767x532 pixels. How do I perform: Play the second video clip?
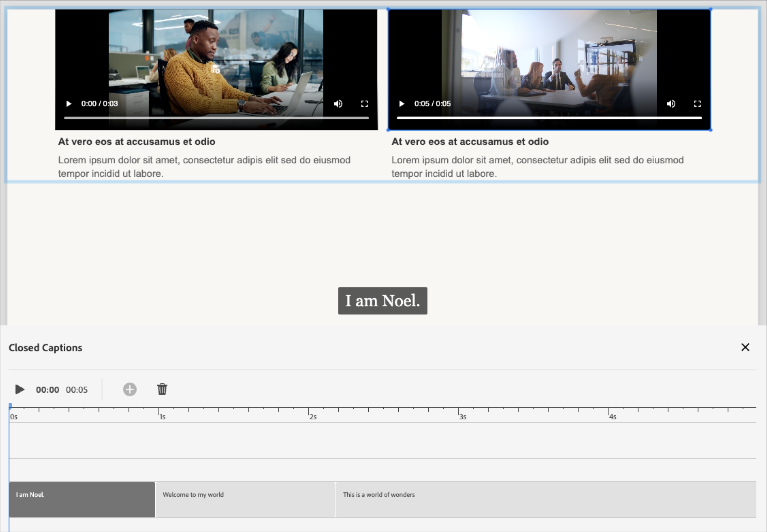click(x=402, y=104)
